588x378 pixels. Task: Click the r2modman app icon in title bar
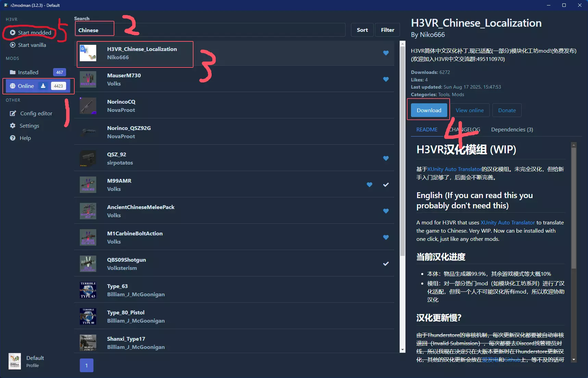click(x=5, y=5)
